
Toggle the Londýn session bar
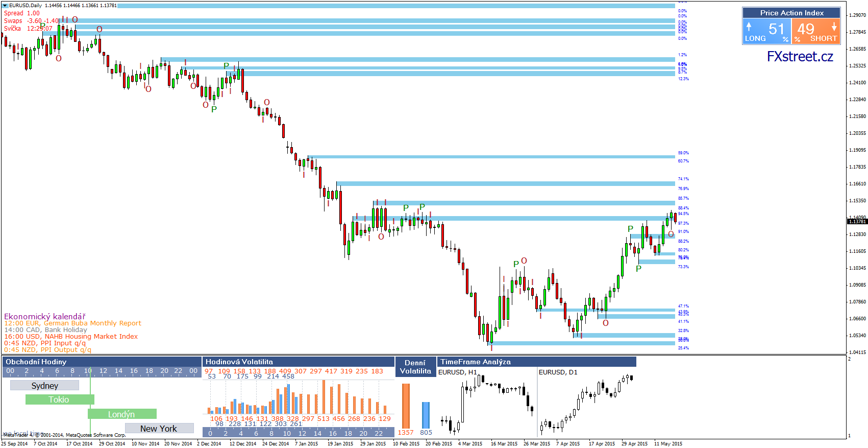(x=122, y=414)
